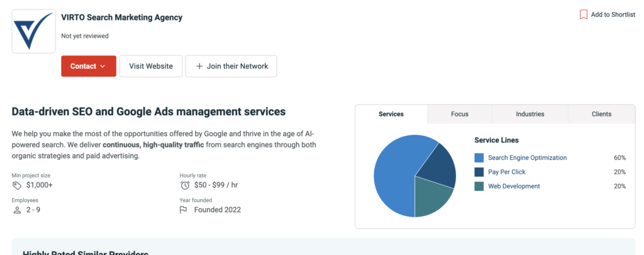This screenshot has height=255, width=644.
Task: Follow the Pay Per Click link
Action: click(x=506, y=172)
